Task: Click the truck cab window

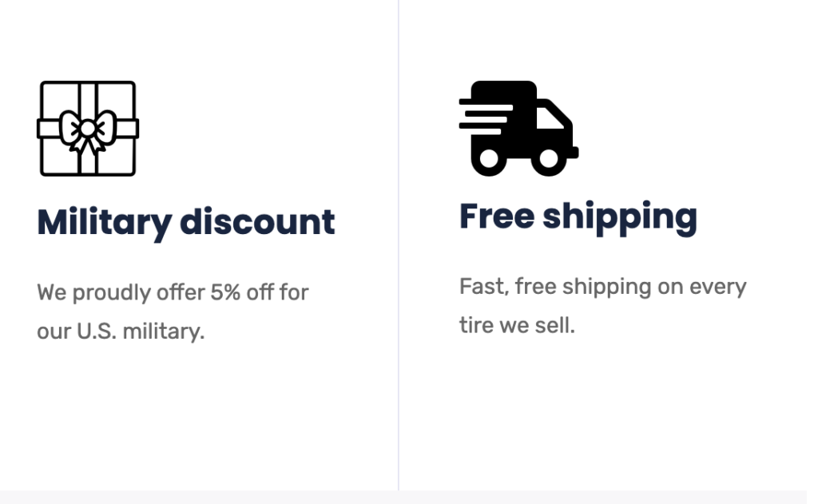Action: coord(550,118)
